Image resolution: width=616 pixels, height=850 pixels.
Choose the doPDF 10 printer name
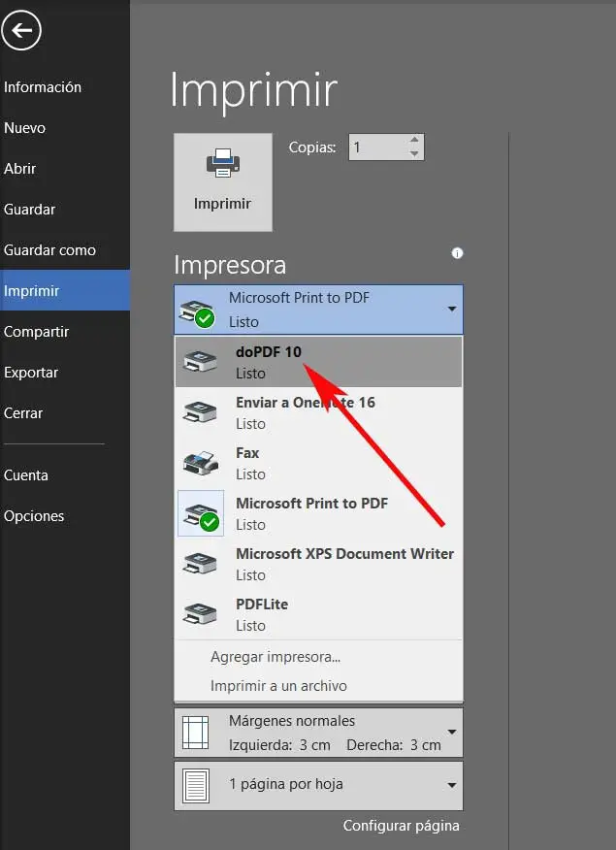268,352
